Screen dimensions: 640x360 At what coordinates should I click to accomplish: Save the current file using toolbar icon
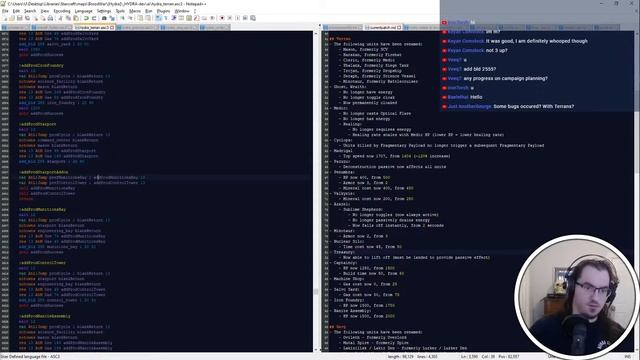19,18
